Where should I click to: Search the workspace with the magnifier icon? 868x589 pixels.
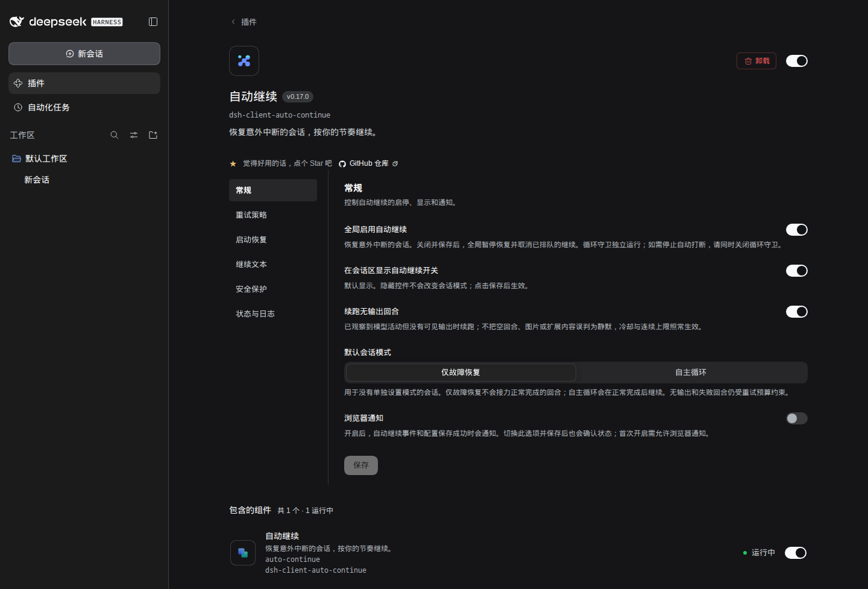[x=115, y=135]
